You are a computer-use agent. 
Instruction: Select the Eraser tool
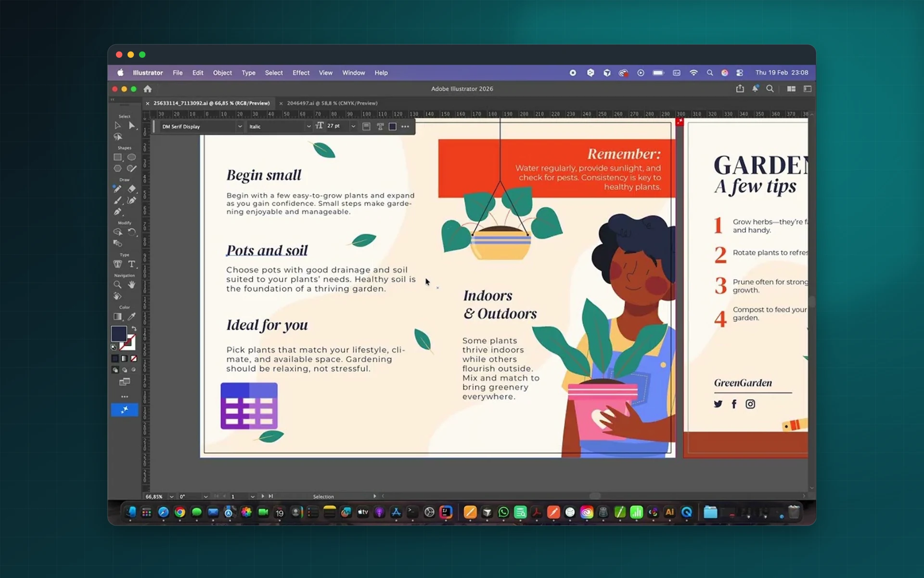click(131, 189)
